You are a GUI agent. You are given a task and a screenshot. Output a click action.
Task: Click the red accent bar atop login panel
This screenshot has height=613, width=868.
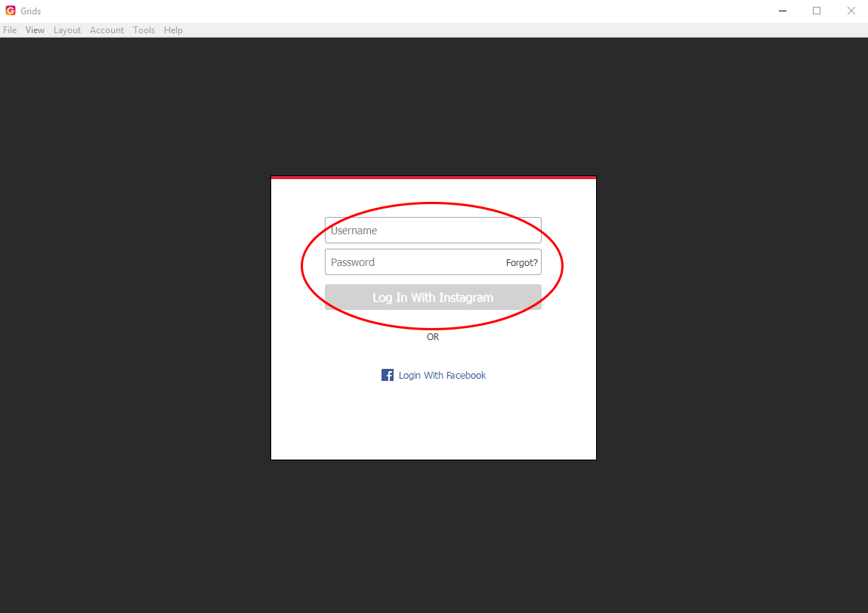click(x=434, y=178)
